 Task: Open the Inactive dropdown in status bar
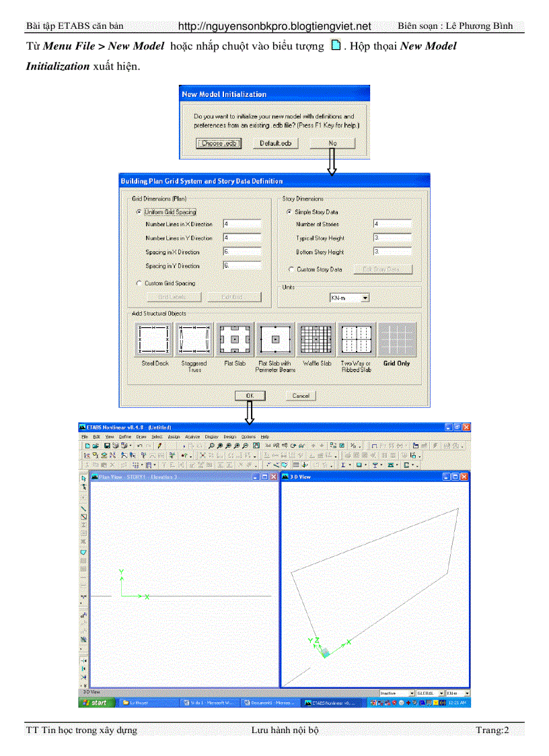click(410, 693)
